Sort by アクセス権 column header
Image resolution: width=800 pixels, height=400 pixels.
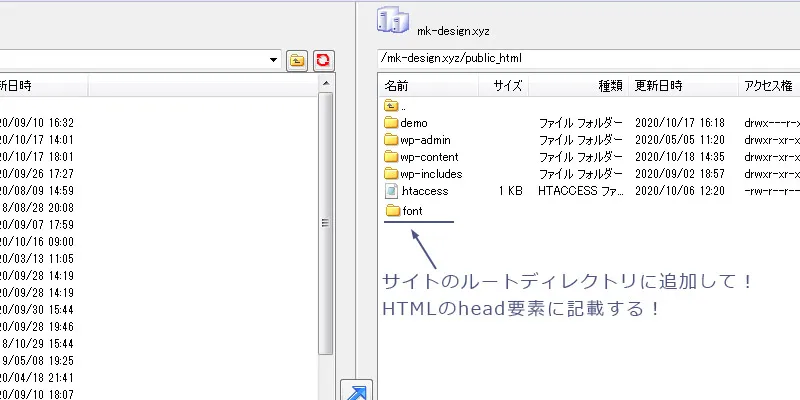click(768, 86)
